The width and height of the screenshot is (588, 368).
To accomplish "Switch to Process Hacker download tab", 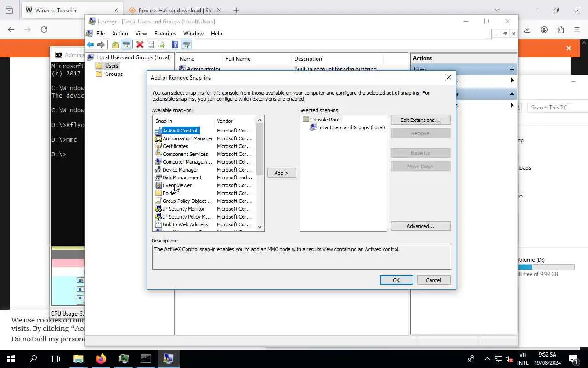I will (175, 10).
